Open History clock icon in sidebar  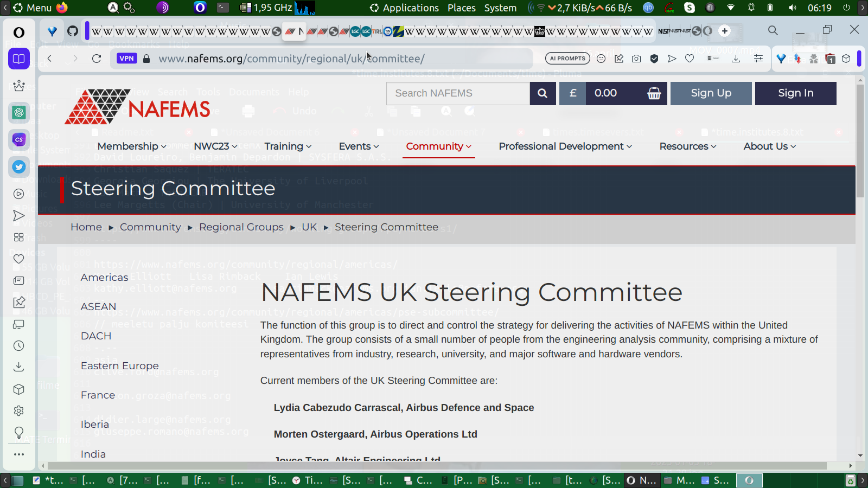coord(19,346)
